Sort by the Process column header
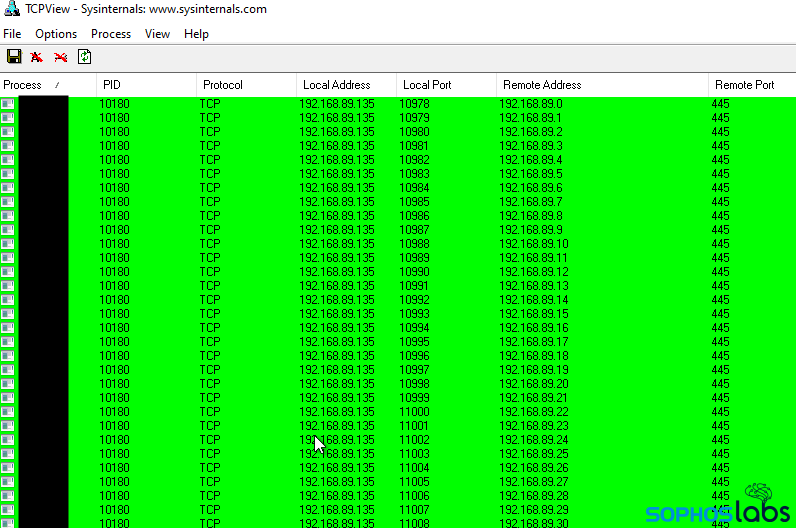The height and width of the screenshot is (528, 796). click(x=48, y=85)
